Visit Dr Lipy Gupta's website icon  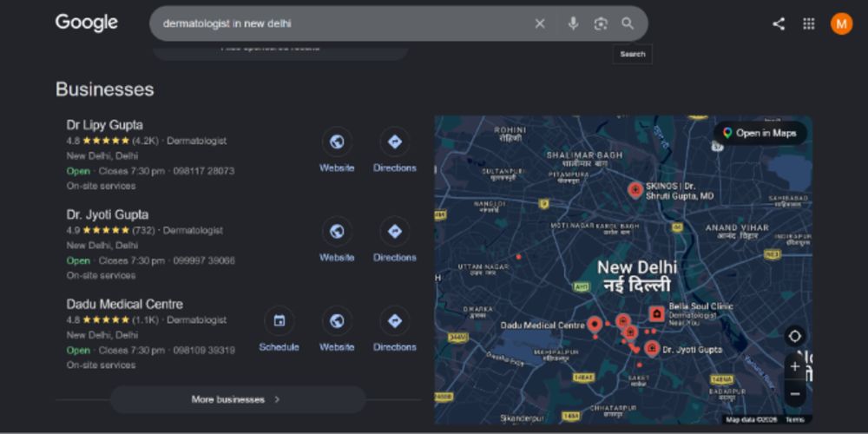coord(337,141)
